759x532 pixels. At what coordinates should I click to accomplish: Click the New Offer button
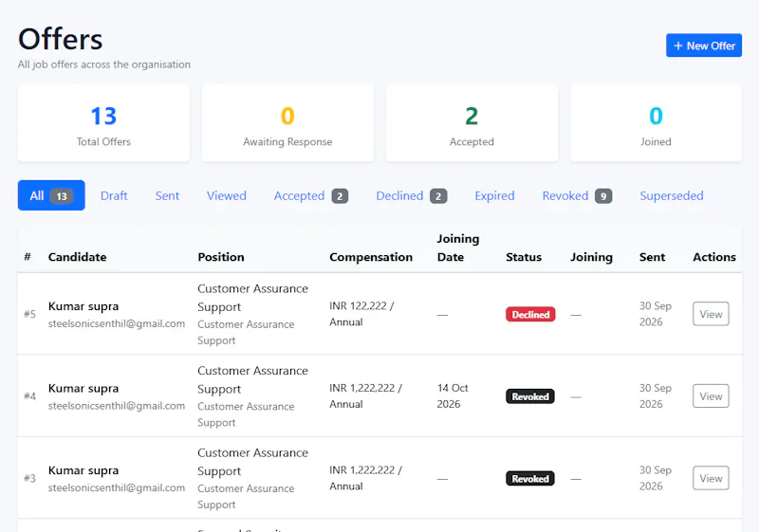[703, 46]
